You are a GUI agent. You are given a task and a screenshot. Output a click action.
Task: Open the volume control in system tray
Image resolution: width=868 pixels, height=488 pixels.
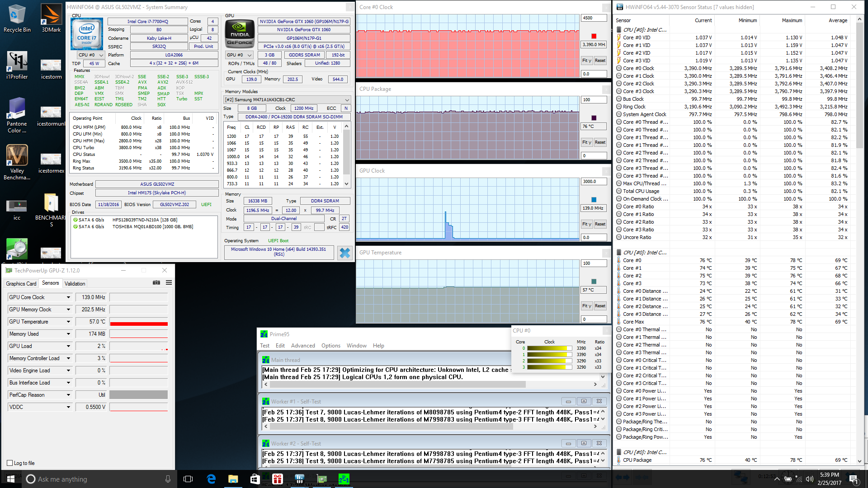[809, 479]
